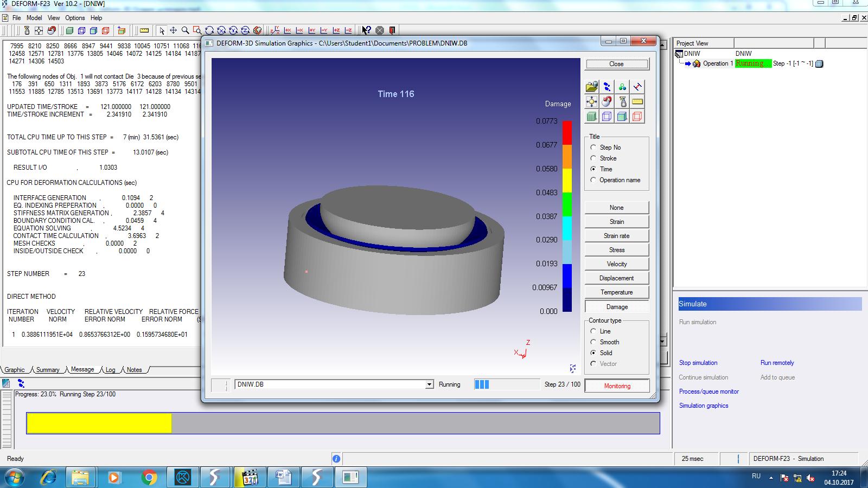Select the Step No title radio button
This screenshot has width=868, height=488.
pos(593,147)
